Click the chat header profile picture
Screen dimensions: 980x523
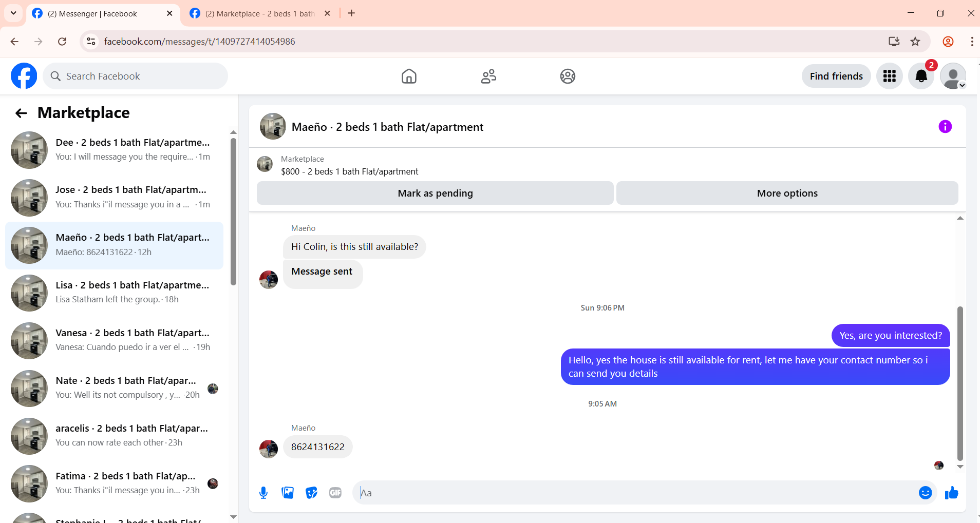[x=273, y=126]
